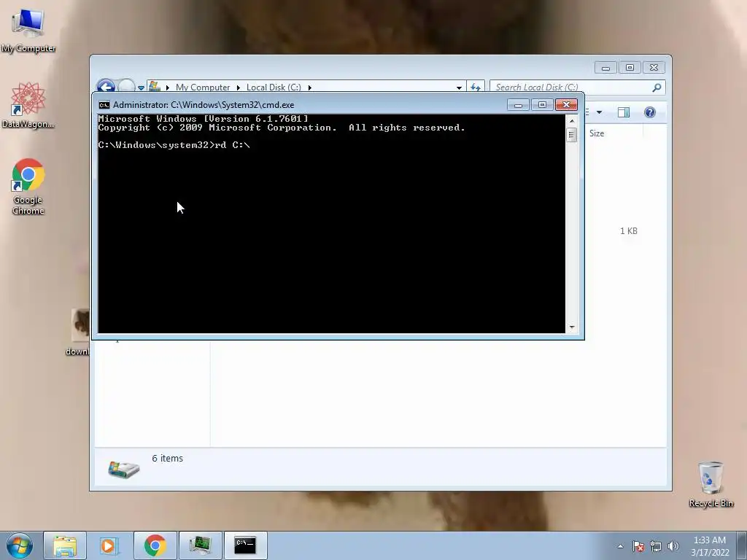Expand arrow after Local Disk (C:) breadcrumb
This screenshot has width=747, height=560.
(x=309, y=87)
